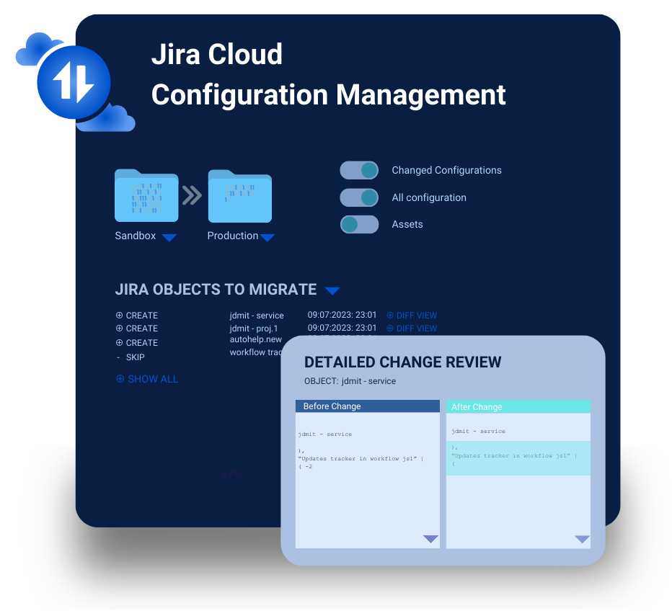Image resolution: width=672 pixels, height=616 pixels.
Task: Open the Sandbox dropdown arrow
Action: [169, 238]
